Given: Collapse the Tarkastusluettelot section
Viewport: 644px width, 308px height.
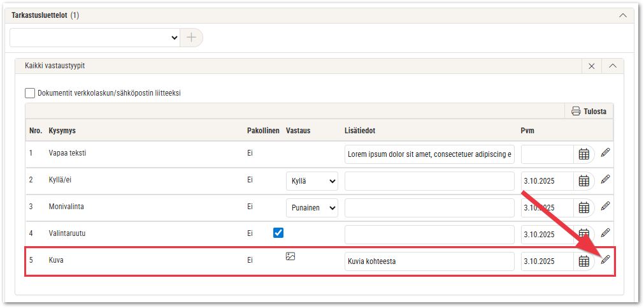Looking at the screenshot, I should coord(622,15).
